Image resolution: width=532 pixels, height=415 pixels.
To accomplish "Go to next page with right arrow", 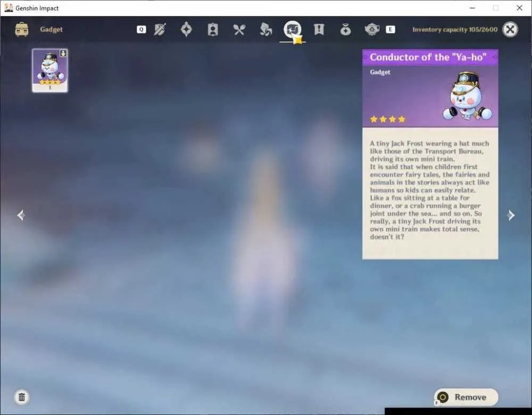I will click(x=511, y=215).
